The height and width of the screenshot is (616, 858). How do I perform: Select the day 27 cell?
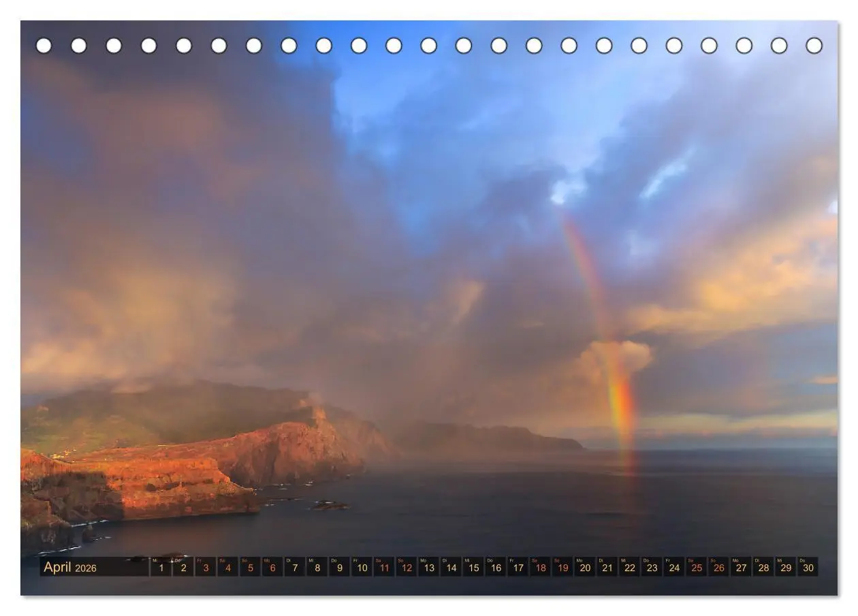pyautogui.click(x=741, y=566)
